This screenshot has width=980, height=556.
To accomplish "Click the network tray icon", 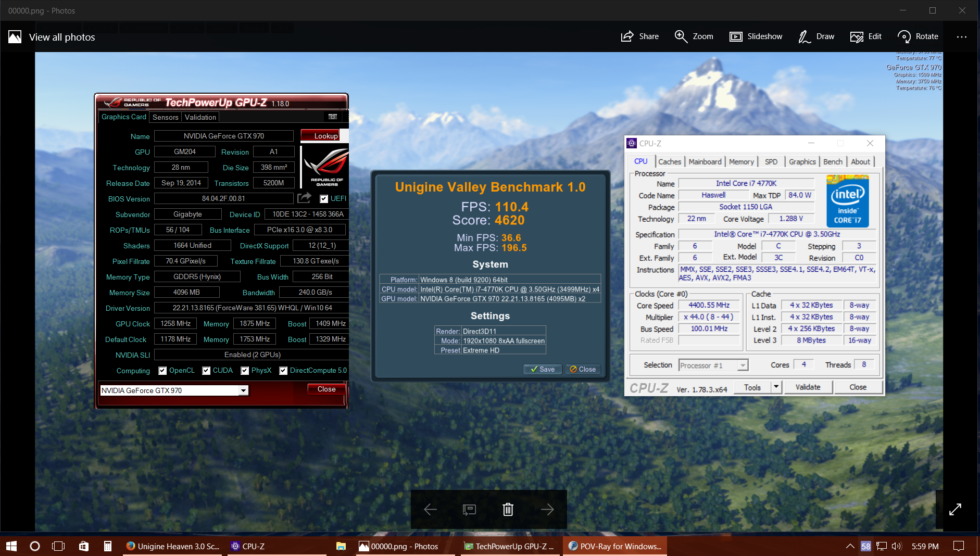I will point(881,546).
